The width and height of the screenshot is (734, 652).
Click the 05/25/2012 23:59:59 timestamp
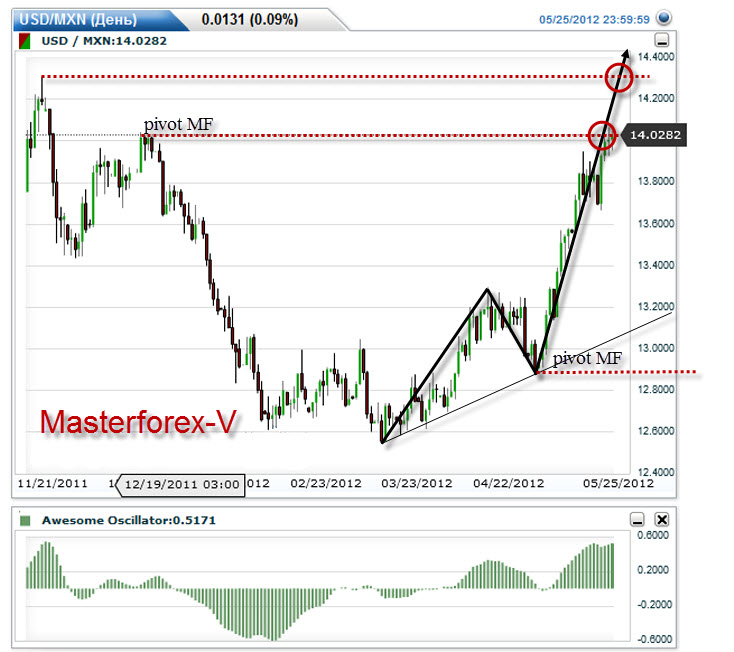tap(594, 20)
